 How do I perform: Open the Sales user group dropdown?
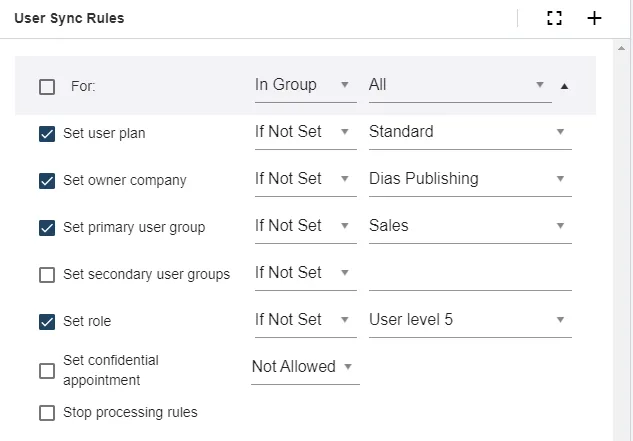coord(468,226)
